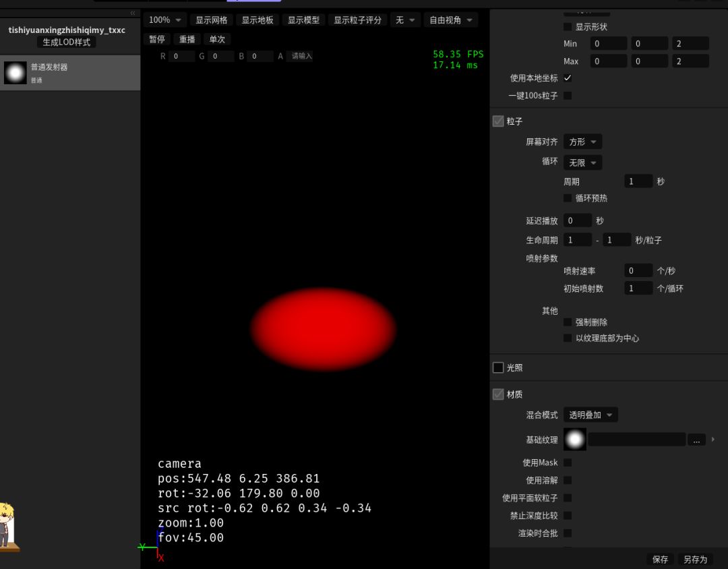Click the 显示粒子评分 toolbar button
728x569 pixels.
357,20
